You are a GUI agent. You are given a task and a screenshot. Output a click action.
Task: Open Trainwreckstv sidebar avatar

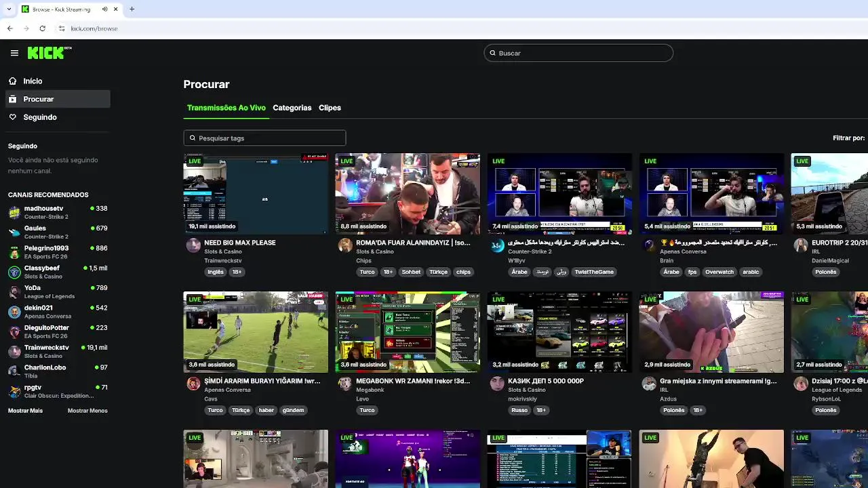click(x=14, y=352)
